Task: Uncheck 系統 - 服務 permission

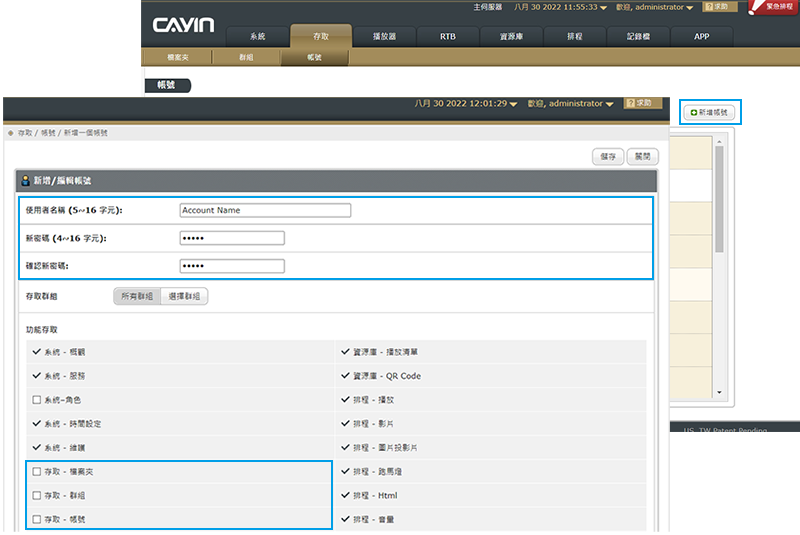Action: 36,376
